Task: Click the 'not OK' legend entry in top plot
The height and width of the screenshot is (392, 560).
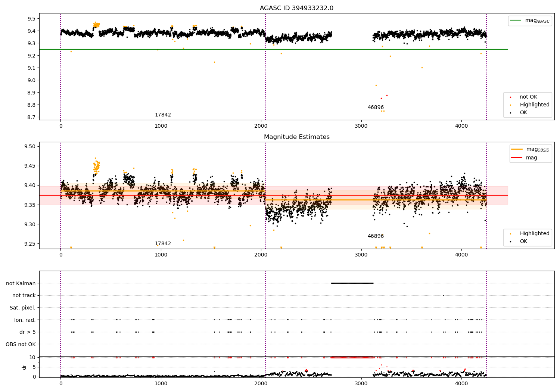Action: pos(524,97)
